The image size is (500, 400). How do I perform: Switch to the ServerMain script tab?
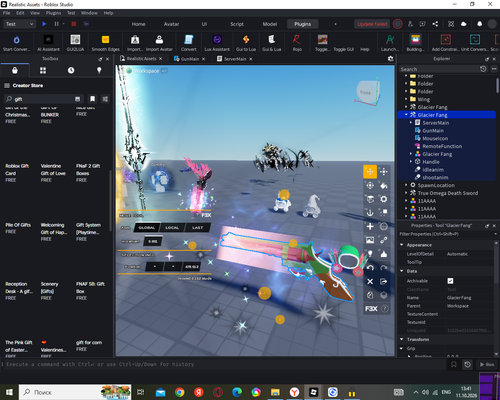coord(235,59)
